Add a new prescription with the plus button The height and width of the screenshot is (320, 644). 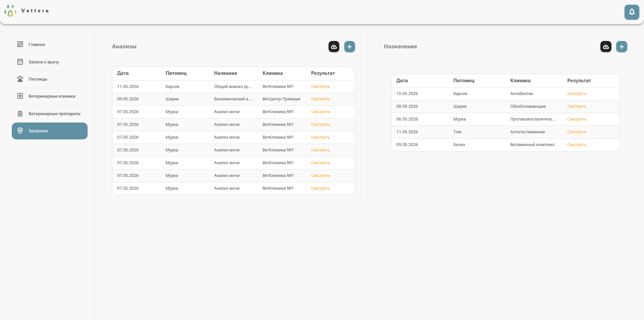(x=622, y=47)
